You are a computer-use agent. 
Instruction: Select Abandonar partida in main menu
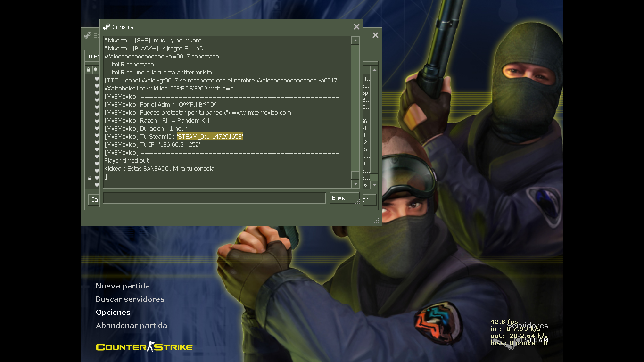[132, 326]
